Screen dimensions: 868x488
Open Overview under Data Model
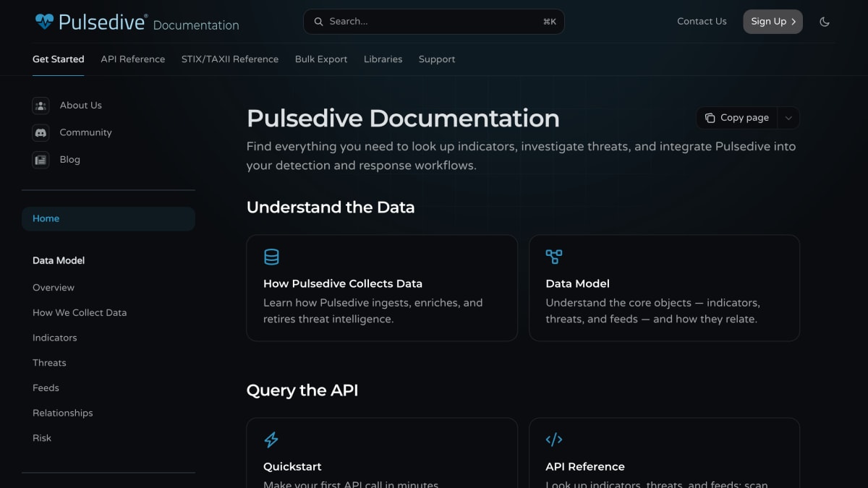click(54, 288)
